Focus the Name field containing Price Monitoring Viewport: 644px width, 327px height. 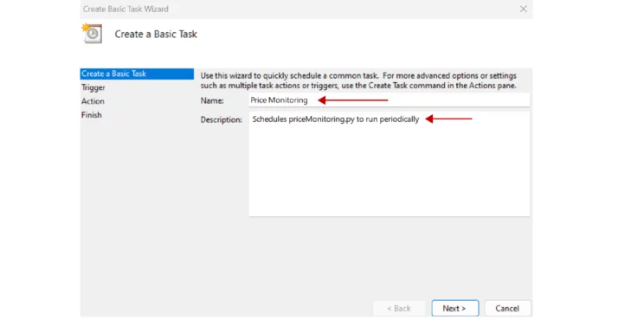pos(389,100)
